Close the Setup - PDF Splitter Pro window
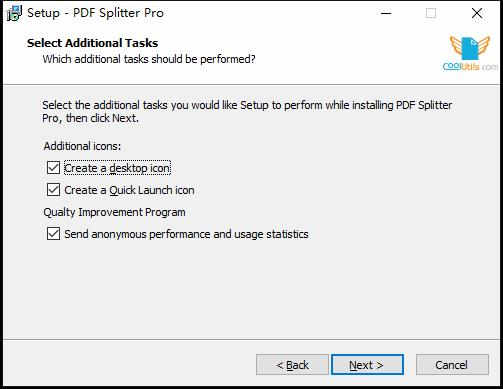Viewport: 503px width, 389px height. (477, 13)
